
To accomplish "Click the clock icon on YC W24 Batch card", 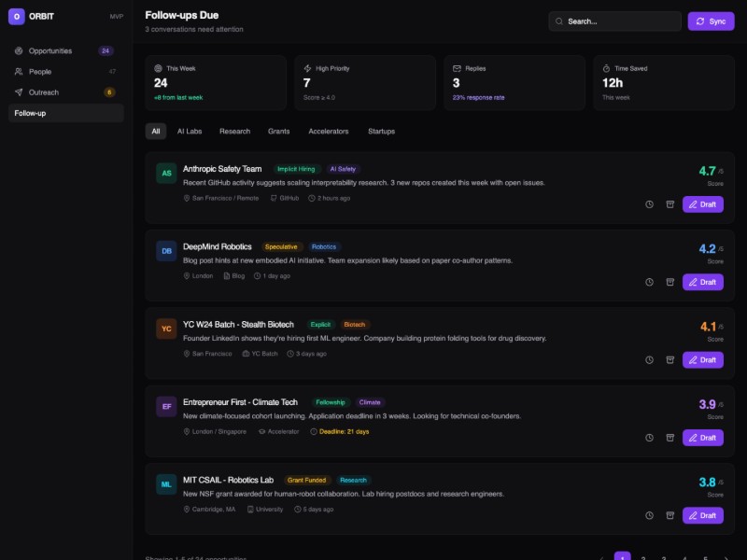I will [x=650, y=360].
